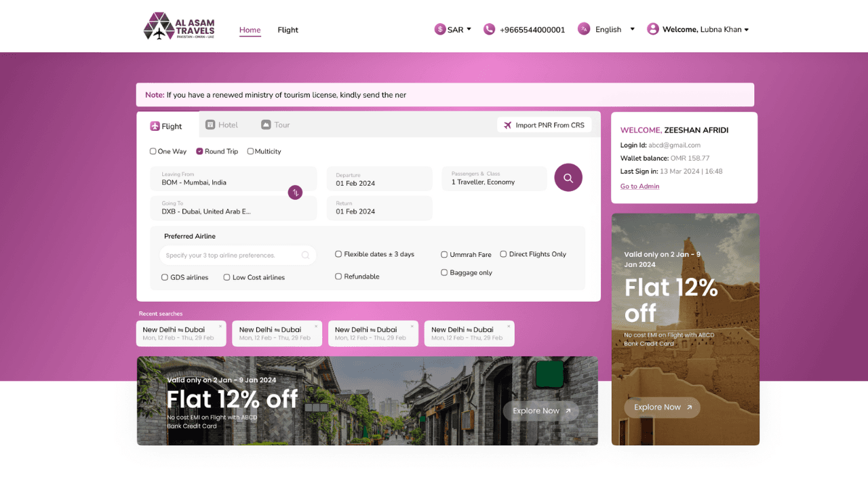Click the Al Asam Travels logo
This screenshot has width=868, height=488.
179,26
